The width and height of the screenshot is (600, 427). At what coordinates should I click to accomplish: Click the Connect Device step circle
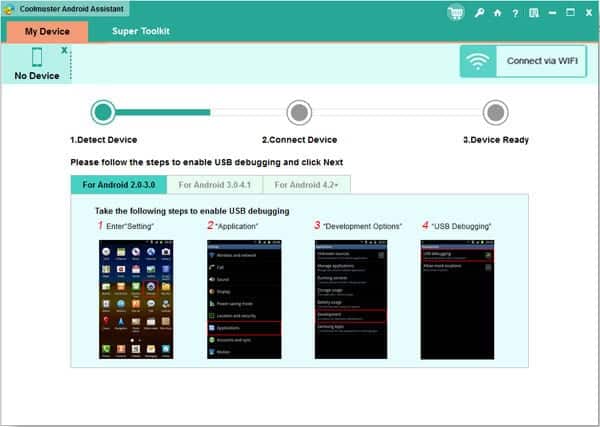pos(299,112)
